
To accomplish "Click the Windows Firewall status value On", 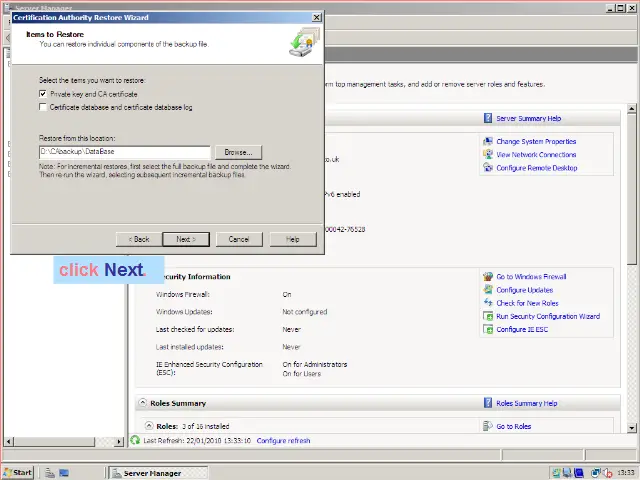I will click(287, 294).
